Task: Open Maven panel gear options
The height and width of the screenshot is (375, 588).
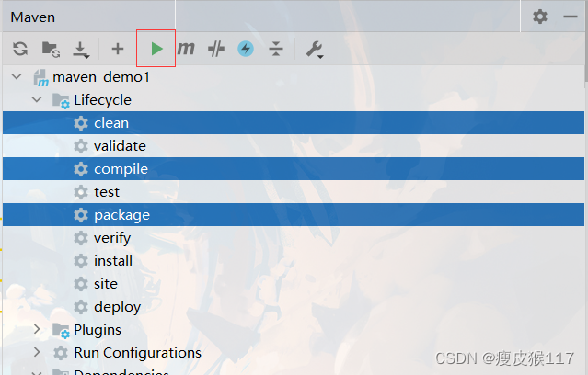Action: (x=540, y=17)
